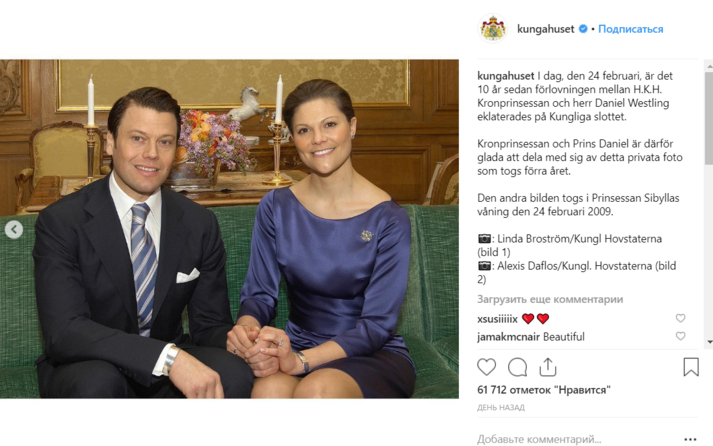Like the jamakmcnair Beautiful comment
This screenshot has height=446, width=713.
[x=680, y=336]
